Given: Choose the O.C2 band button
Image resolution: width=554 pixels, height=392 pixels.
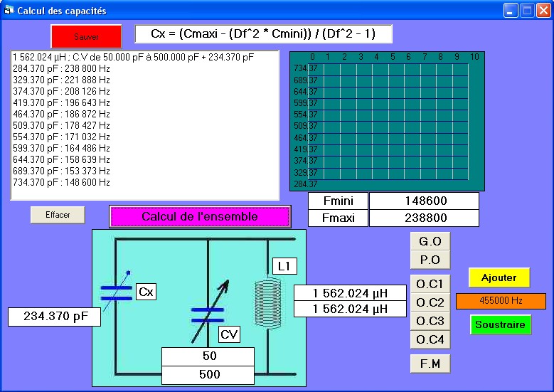Looking at the screenshot, I should click(x=430, y=302).
